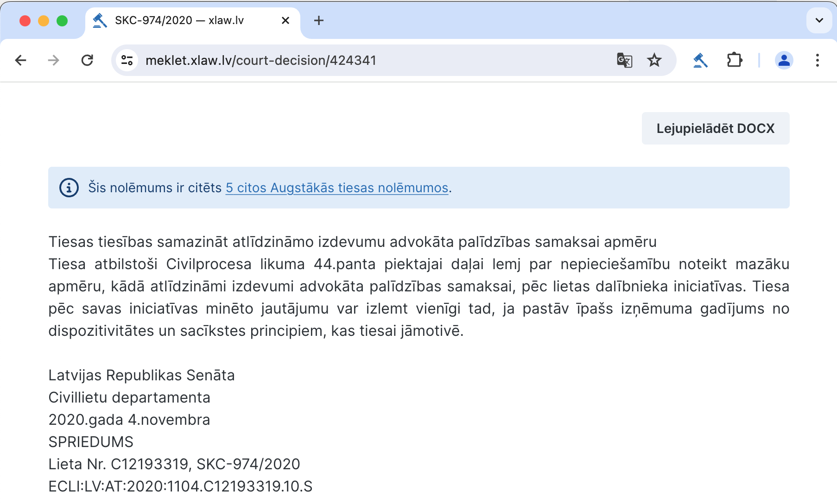Image resolution: width=837 pixels, height=504 pixels.
Task: Click the Google Translate icon
Action: [x=624, y=60]
